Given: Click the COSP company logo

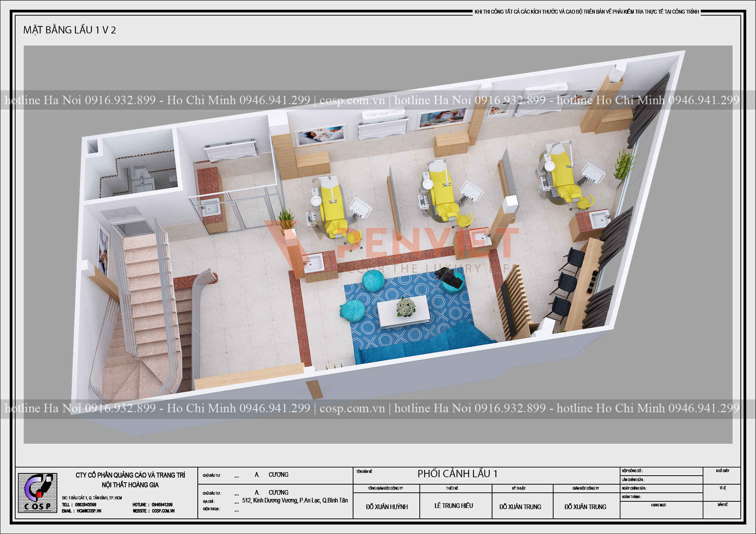Looking at the screenshot, I should tap(37, 492).
